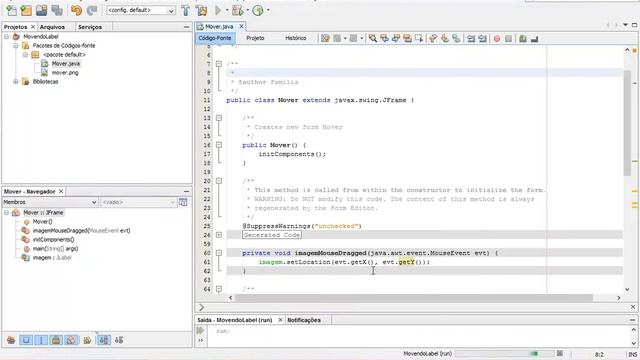
Task: Click the editor vertical scrollbar
Action: (x=627, y=122)
